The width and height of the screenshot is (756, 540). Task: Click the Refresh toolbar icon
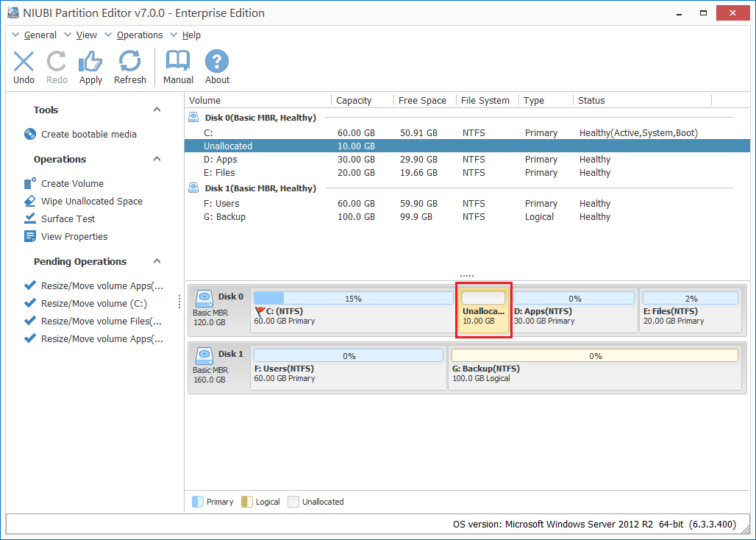(129, 61)
